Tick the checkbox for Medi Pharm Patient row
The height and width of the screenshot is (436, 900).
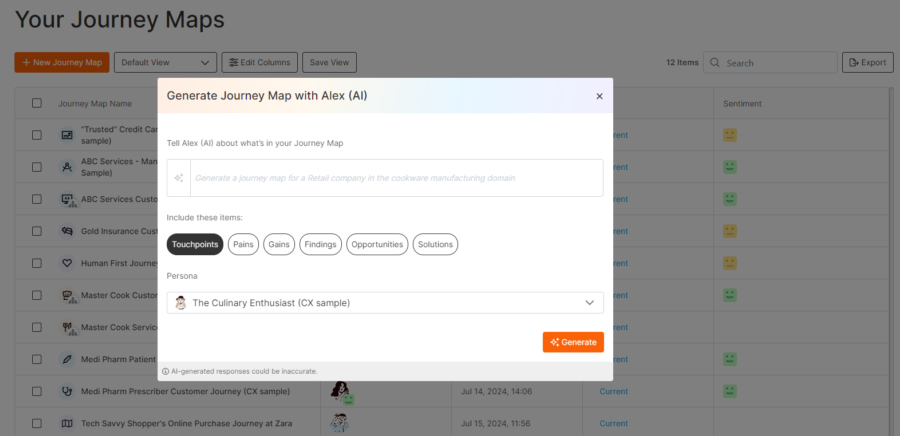37,360
